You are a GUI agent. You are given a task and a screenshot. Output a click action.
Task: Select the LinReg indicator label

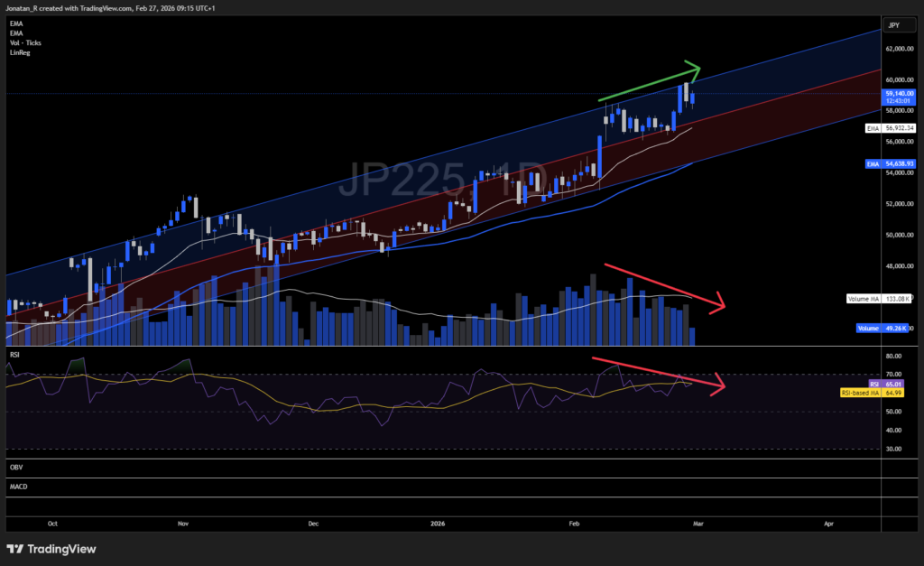pos(18,51)
